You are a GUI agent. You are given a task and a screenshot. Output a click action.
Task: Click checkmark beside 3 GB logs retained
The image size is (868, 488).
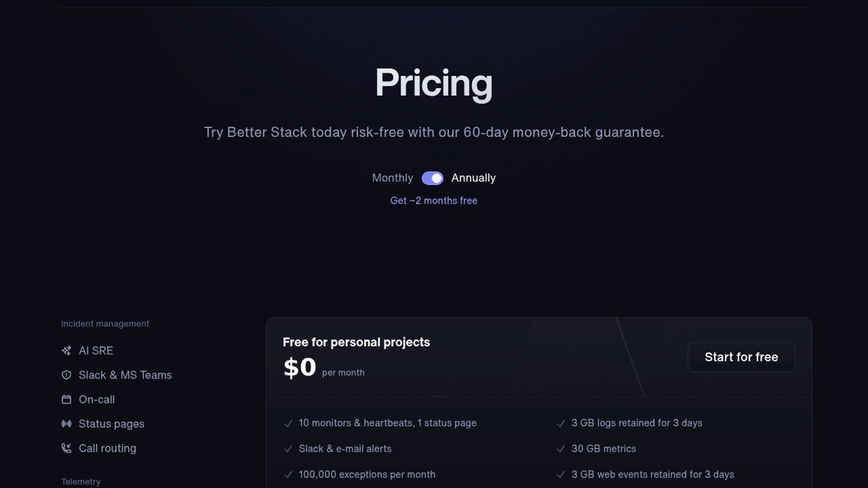(561, 423)
